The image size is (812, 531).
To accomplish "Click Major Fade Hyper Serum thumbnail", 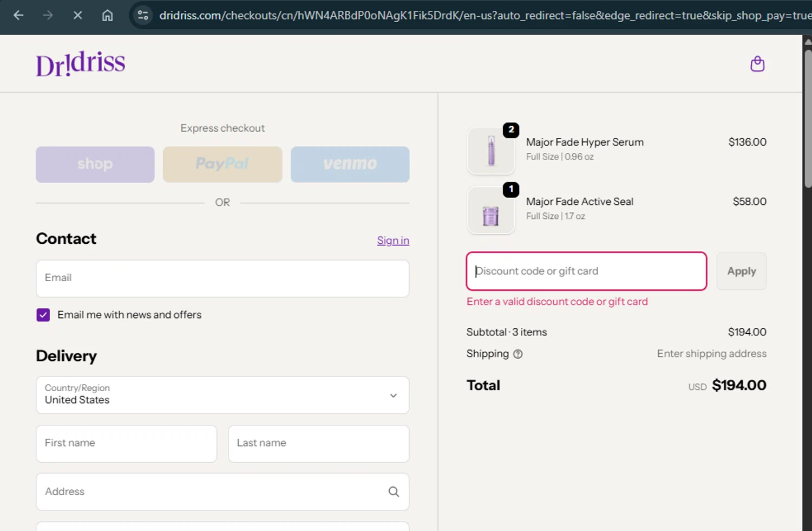I will click(491, 151).
